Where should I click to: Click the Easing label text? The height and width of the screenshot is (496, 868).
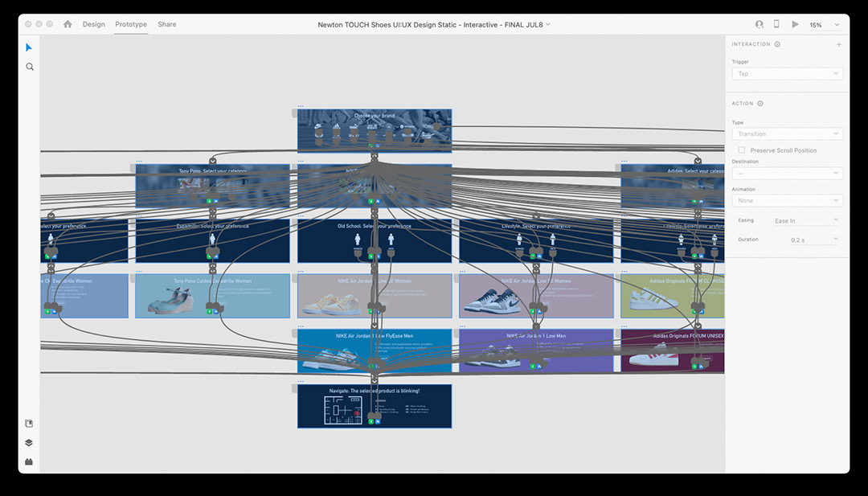pyautogui.click(x=746, y=220)
